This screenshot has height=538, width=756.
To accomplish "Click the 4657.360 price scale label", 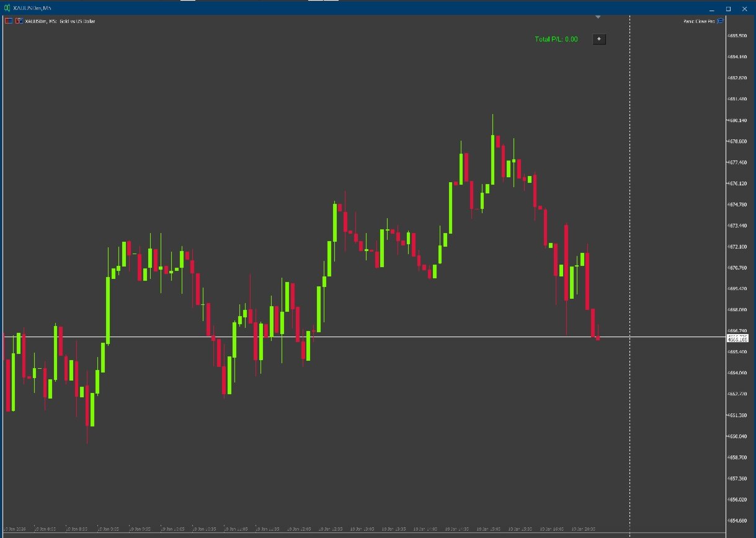I will (x=737, y=478).
